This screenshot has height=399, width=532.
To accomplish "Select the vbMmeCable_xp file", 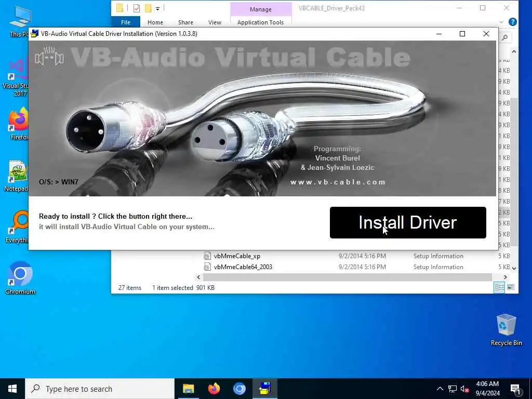I will [237, 256].
